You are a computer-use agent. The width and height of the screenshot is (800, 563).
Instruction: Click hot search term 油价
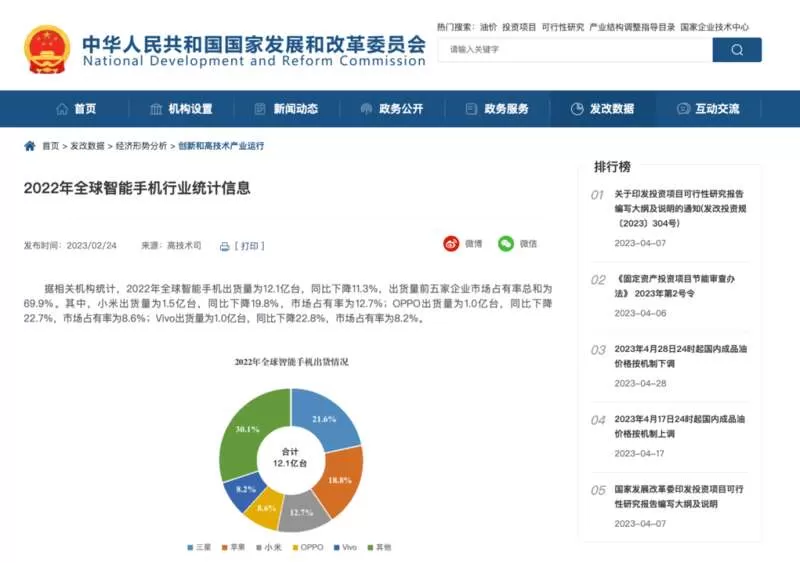point(488,27)
